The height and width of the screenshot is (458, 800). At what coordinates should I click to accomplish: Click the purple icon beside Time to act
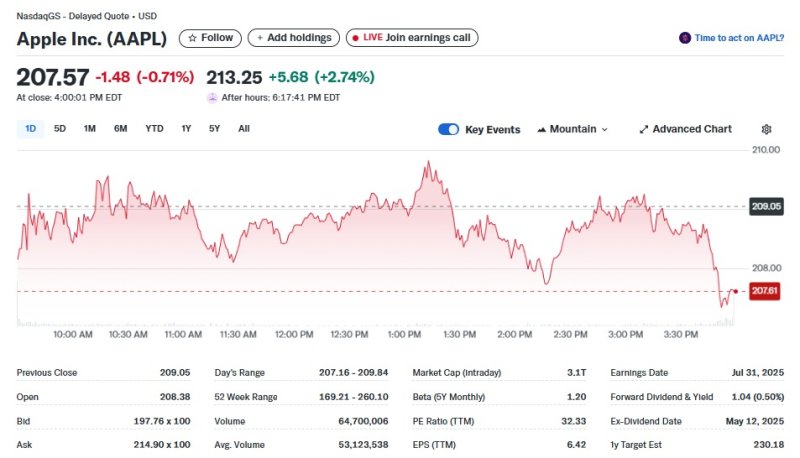click(x=685, y=38)
